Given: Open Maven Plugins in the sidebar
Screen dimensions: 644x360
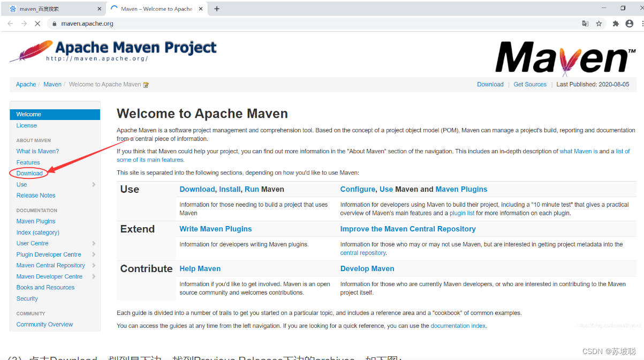Looking at the screenshot, I should pos(36,221).
